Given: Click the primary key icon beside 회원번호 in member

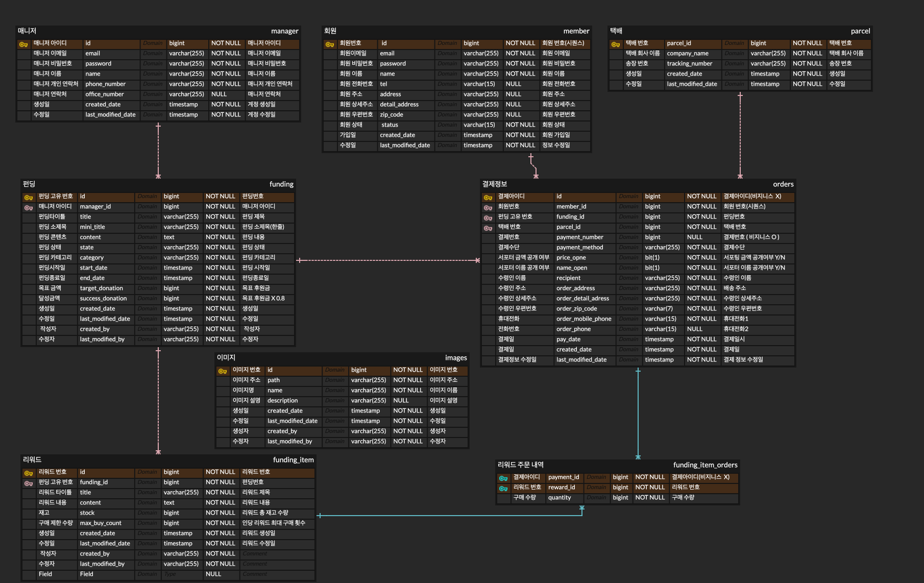Looking at the screenshot, I should tap(330, 44).
